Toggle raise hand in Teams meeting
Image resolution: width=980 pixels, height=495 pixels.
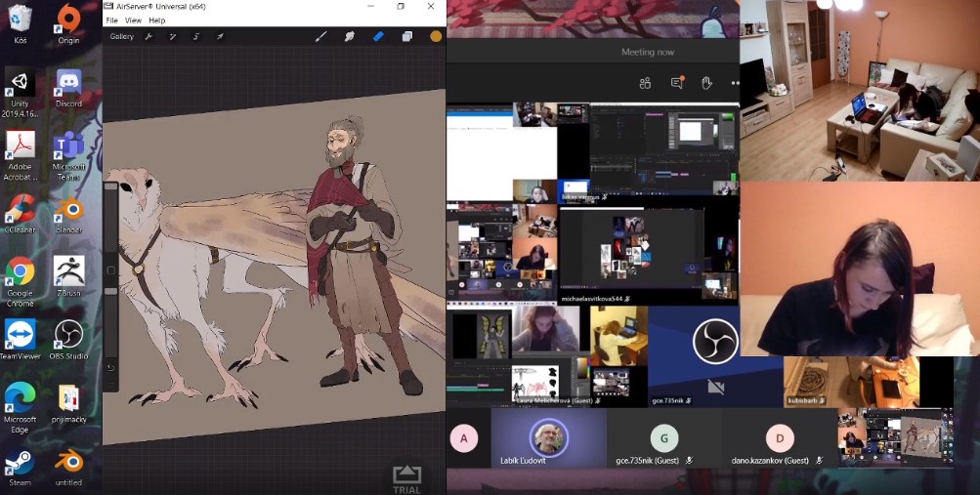pos(706,84)
